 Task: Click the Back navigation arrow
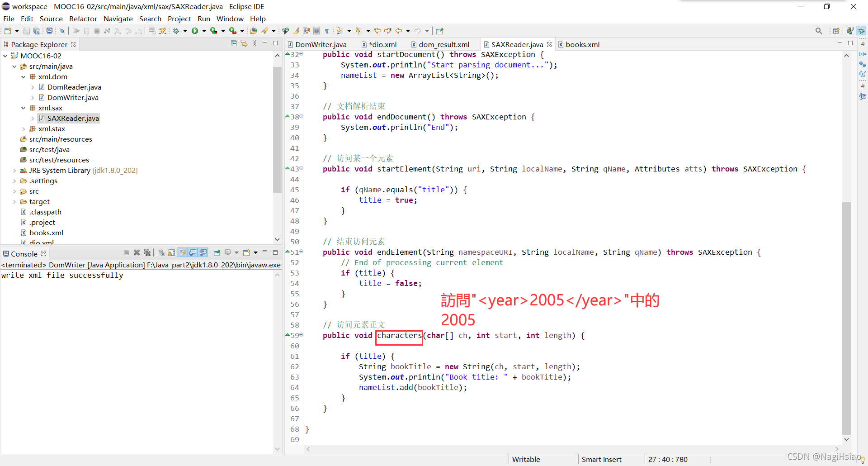coord(399,31)
